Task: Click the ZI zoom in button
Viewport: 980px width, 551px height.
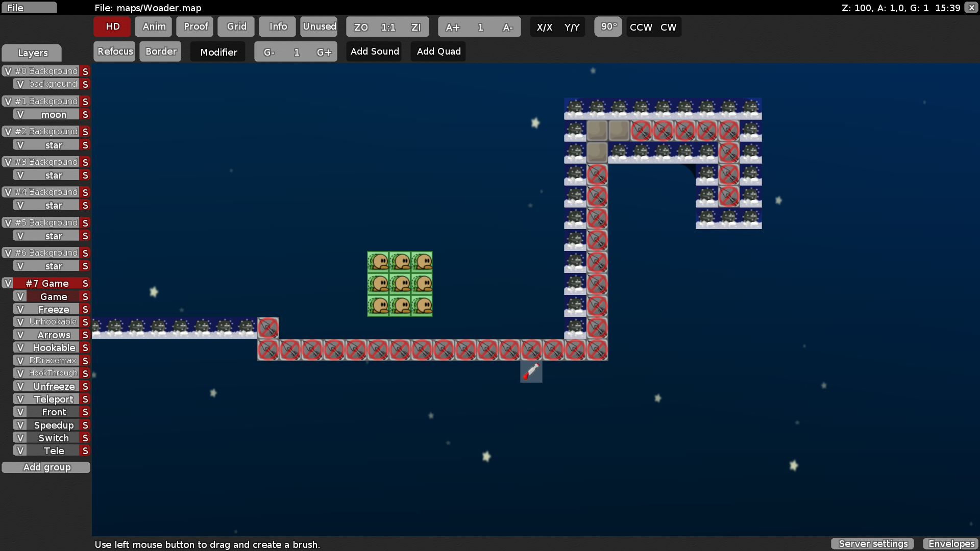Action: click(415, 27)
